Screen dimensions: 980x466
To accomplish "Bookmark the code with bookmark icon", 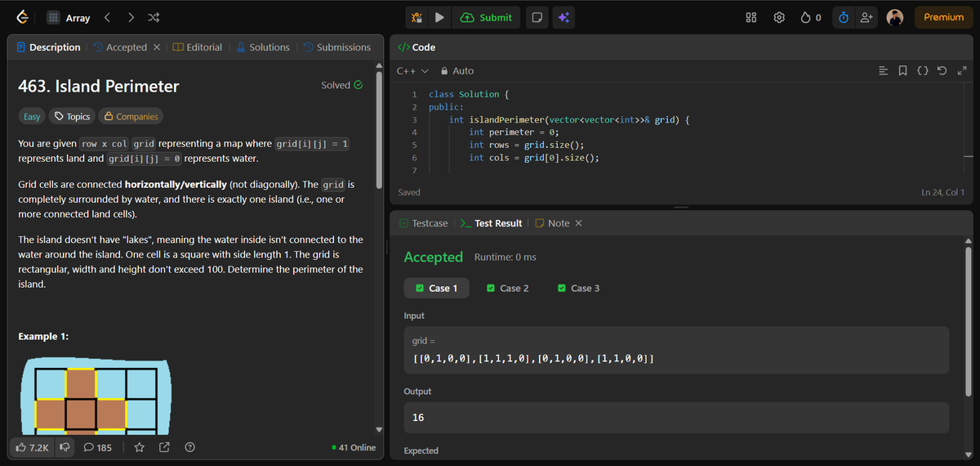I will [x=902, y=71].
